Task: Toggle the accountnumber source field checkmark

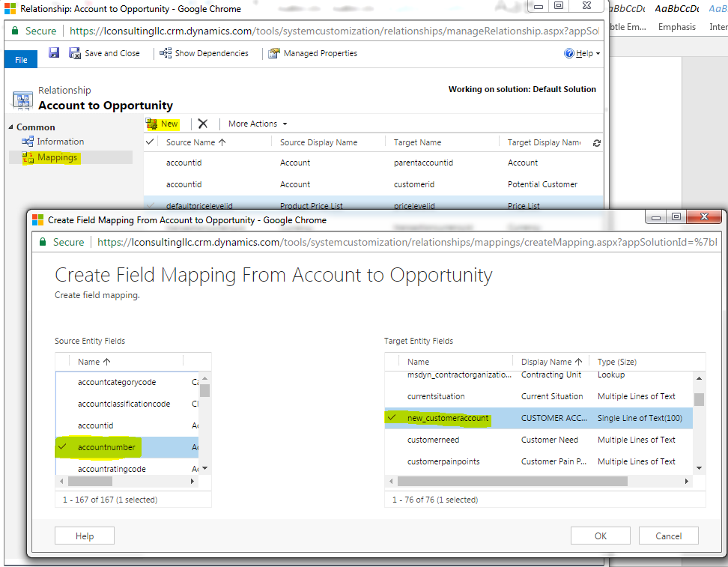Action: (62, 446)
